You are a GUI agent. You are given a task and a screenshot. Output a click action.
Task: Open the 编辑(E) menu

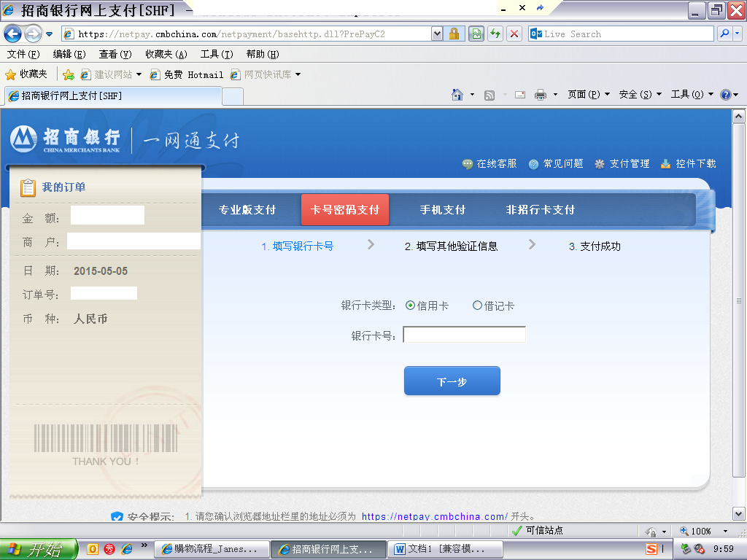click(x=69, y=54)
